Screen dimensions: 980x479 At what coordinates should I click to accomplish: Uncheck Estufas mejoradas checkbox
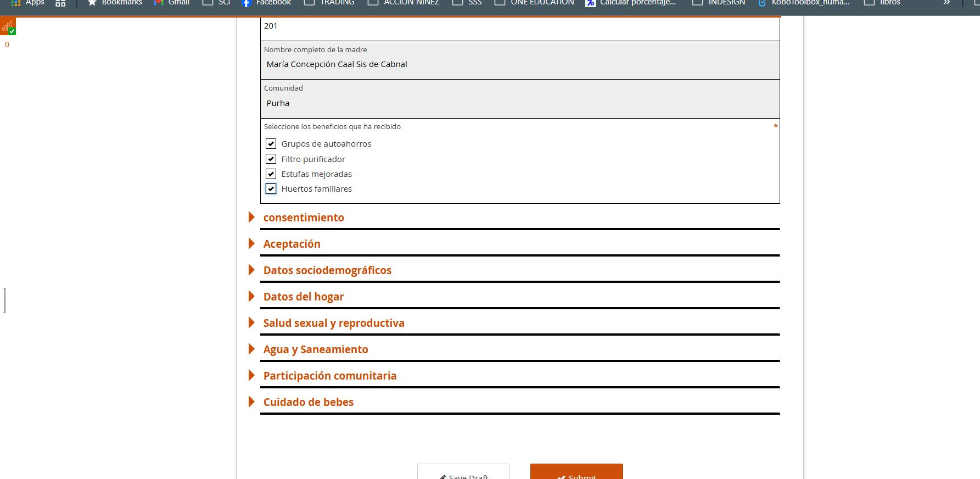click(x=271, y=174)
